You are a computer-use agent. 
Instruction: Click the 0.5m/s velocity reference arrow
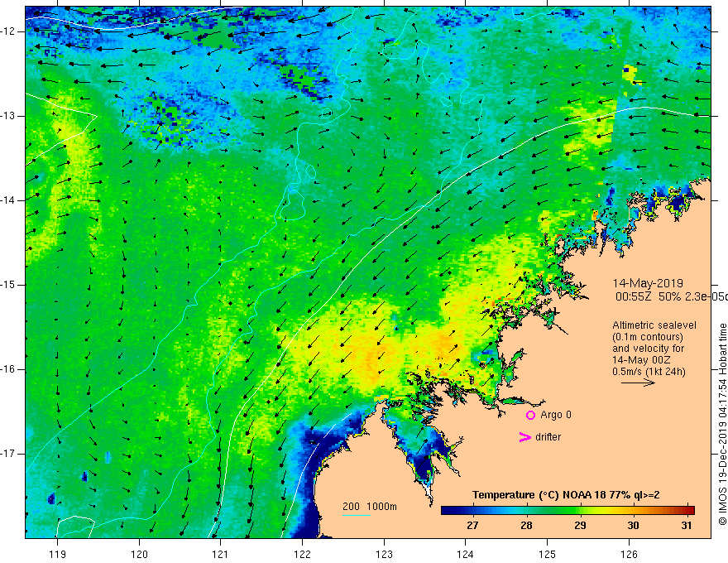(639, 383)
